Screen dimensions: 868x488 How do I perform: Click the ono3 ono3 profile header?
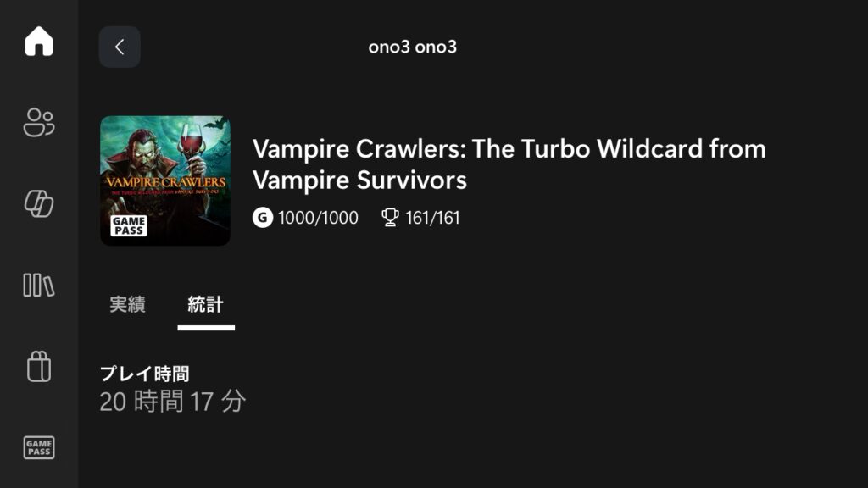click(x=413, y=47)
